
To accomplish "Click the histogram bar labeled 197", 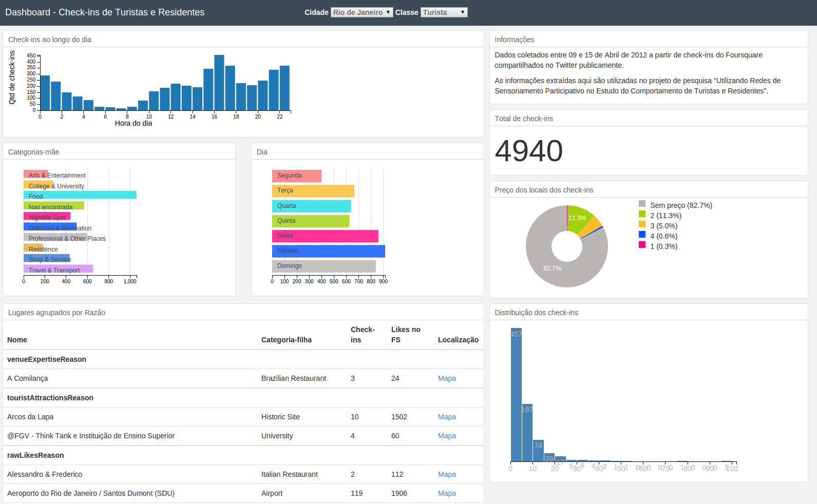I will [527, 433].
